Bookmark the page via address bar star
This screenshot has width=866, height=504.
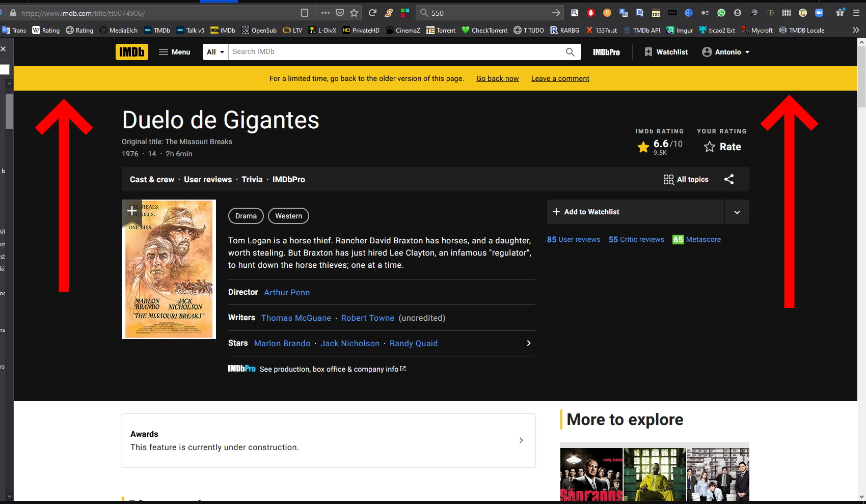point(353,13)
